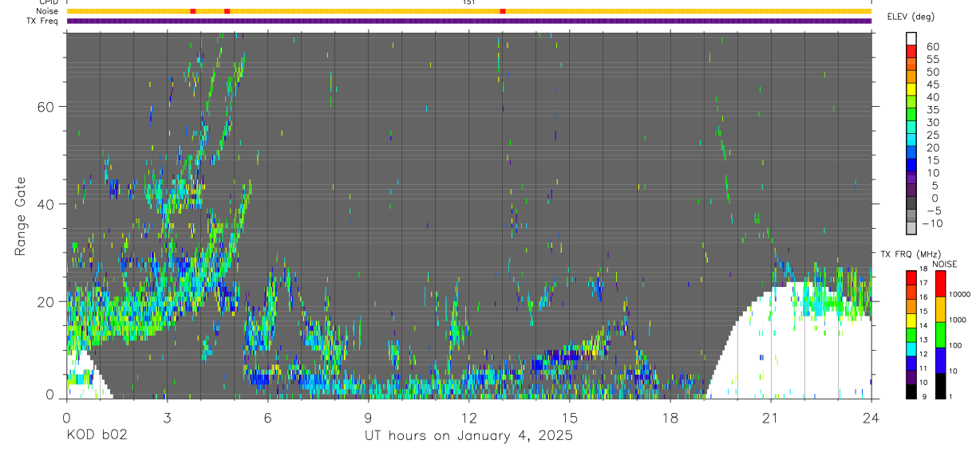Viewport: 980px width, 452px height.
Task: Click the 'ELEV (deg)' legend title
Action: pyautogui.click(x=911, y=17)
